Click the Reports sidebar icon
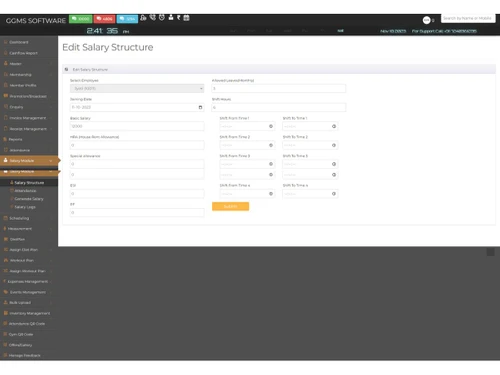 point(6,139)
